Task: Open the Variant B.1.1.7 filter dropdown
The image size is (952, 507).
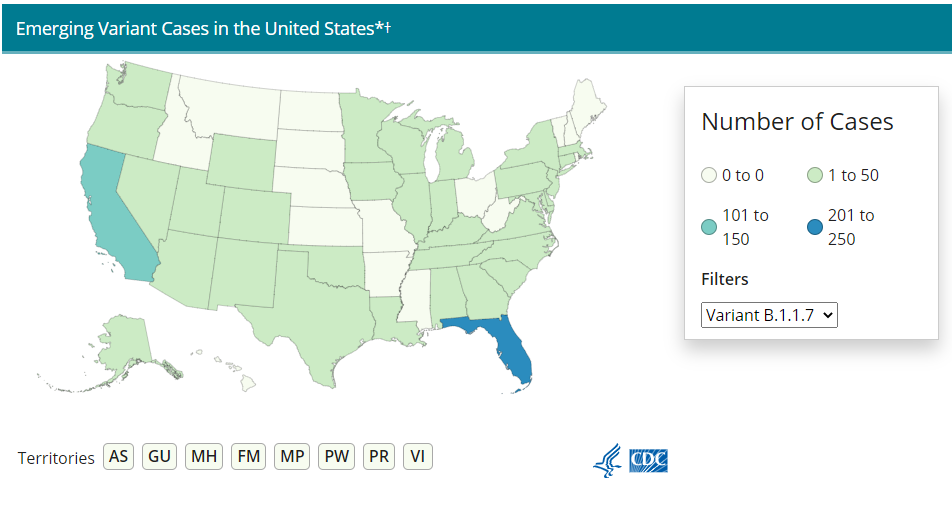Action: pos(769,315)
